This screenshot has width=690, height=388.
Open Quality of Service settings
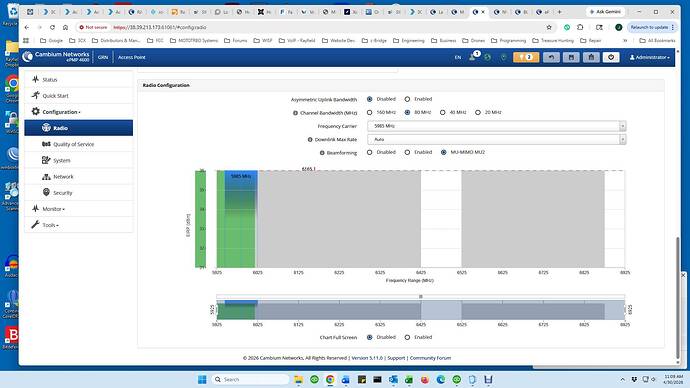[x=79, y=144]
